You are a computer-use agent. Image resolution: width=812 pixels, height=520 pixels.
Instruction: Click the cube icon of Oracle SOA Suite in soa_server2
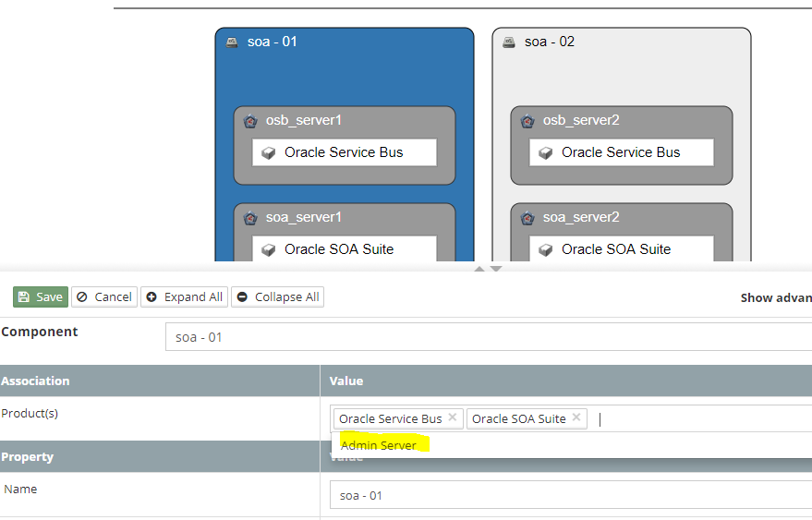coord(545,249)
